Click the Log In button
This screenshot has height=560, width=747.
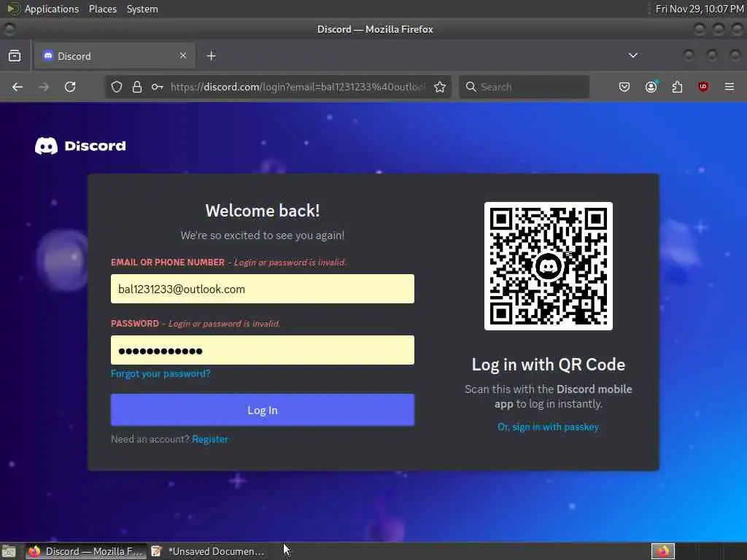pyautogui.click(x=263, y=410)
